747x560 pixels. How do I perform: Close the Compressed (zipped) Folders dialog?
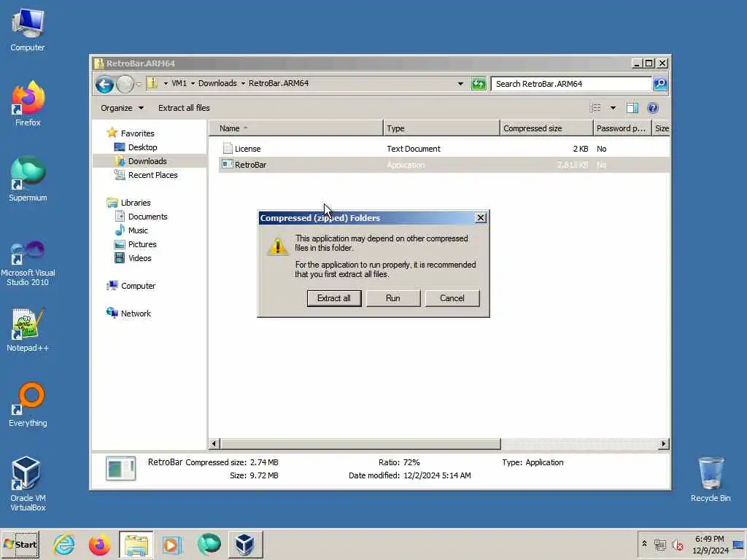[480, 217]
